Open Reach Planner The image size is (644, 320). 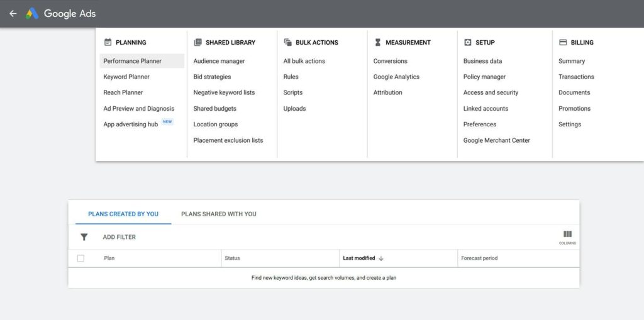pos(123,92)
